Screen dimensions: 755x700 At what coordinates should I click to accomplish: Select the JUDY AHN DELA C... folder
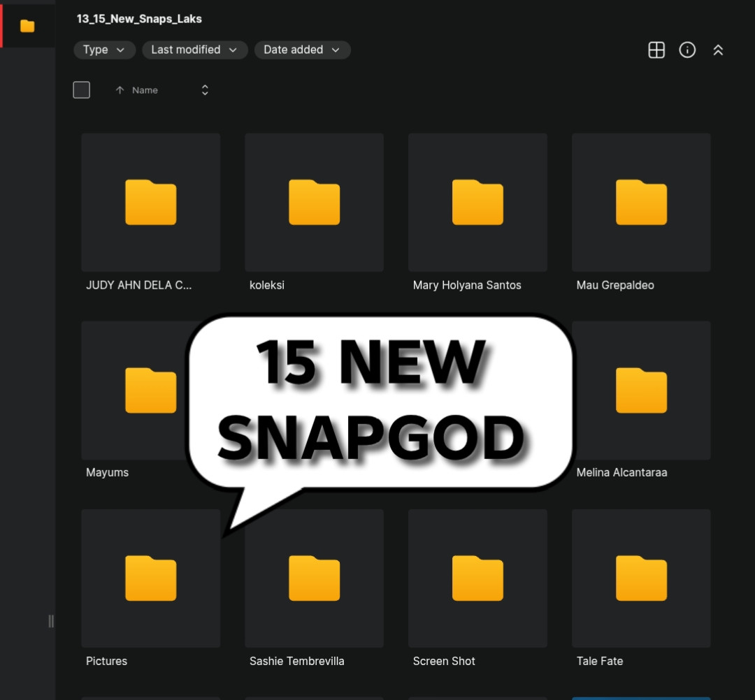coord(151,212)
